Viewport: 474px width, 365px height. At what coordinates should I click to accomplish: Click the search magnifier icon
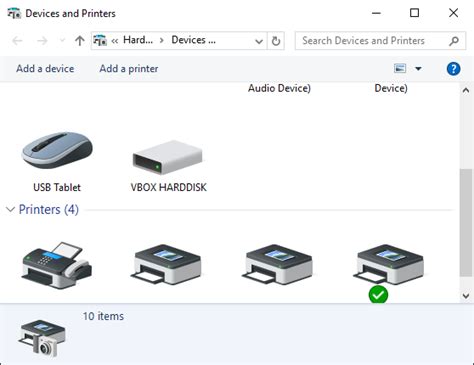454,41
